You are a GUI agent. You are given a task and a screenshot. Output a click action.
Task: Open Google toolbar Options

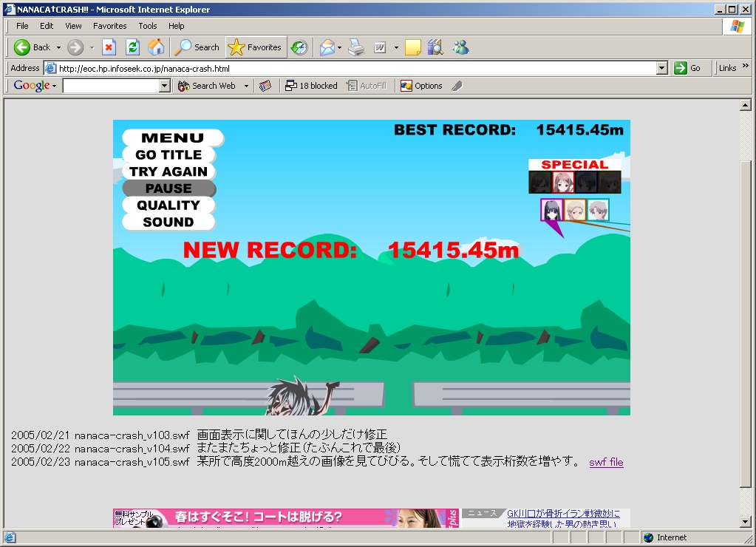pos(421,86)
